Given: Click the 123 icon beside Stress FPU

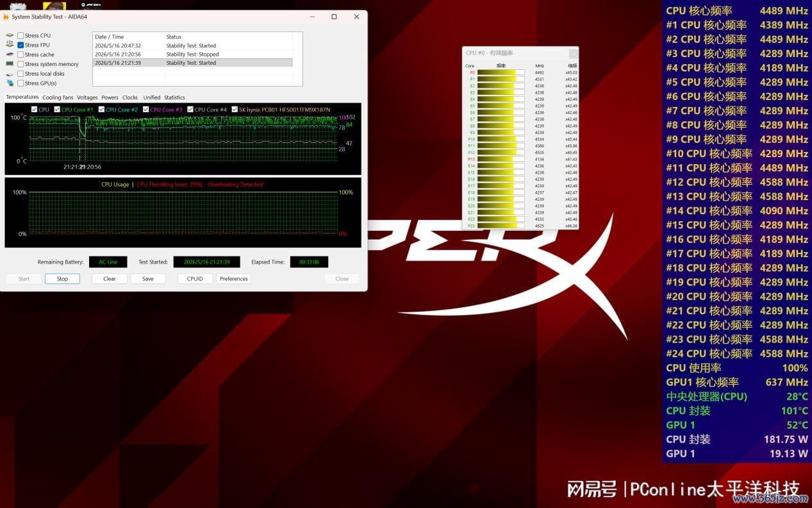Looking at the screenshot, I should [10, 45].
